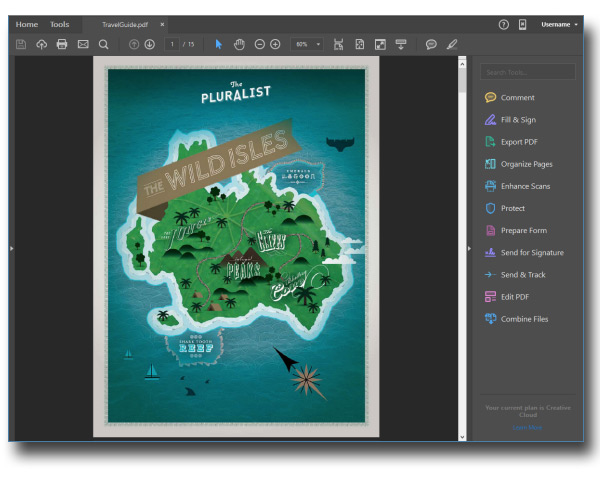Click the email envelope icon
This screenshot has height=480, width=600.
[83, 44]
